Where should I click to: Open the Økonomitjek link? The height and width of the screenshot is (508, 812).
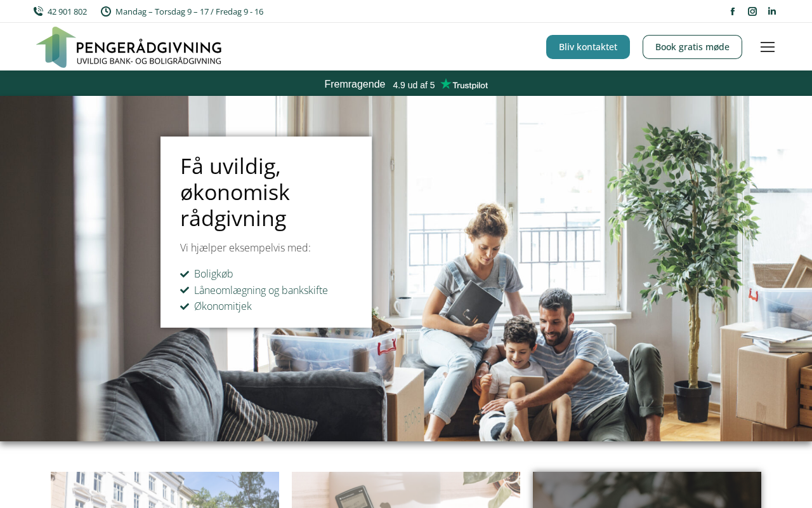click(223, 306)
